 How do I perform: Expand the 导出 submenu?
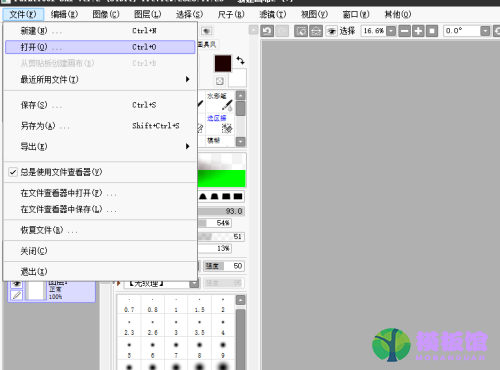[100, 146]
